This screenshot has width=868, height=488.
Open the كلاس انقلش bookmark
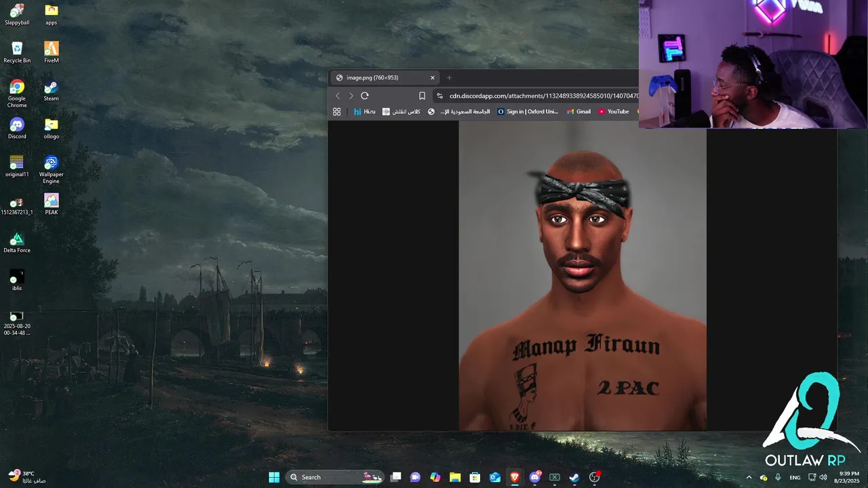point(401,111)
